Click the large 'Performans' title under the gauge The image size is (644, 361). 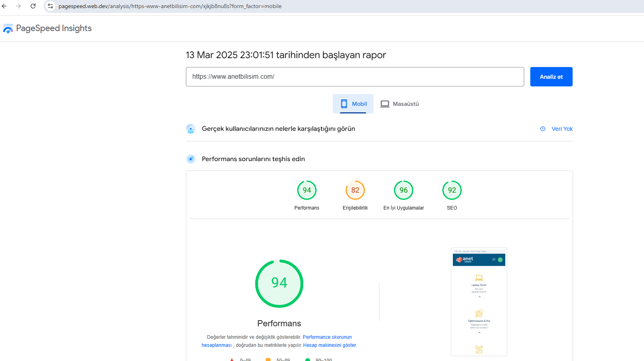point(279,323)
